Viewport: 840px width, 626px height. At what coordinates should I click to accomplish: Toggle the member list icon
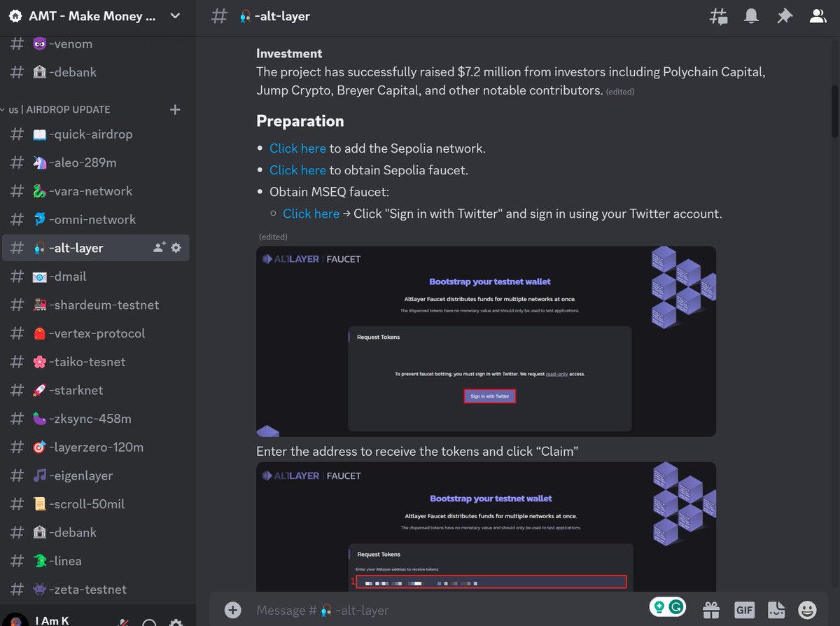[818, 16]
